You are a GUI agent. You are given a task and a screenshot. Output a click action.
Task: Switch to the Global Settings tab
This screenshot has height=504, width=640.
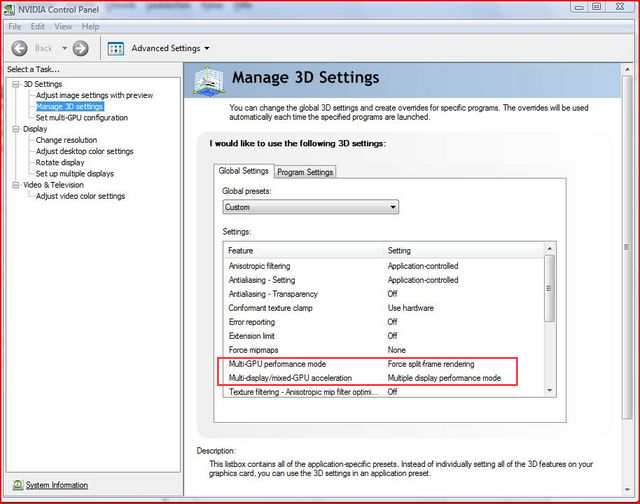point(243,171)
